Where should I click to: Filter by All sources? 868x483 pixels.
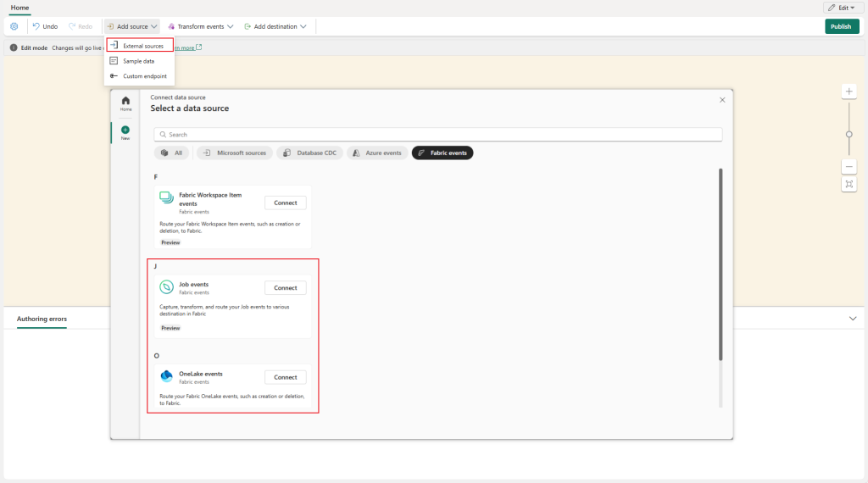tap(171, 153)
